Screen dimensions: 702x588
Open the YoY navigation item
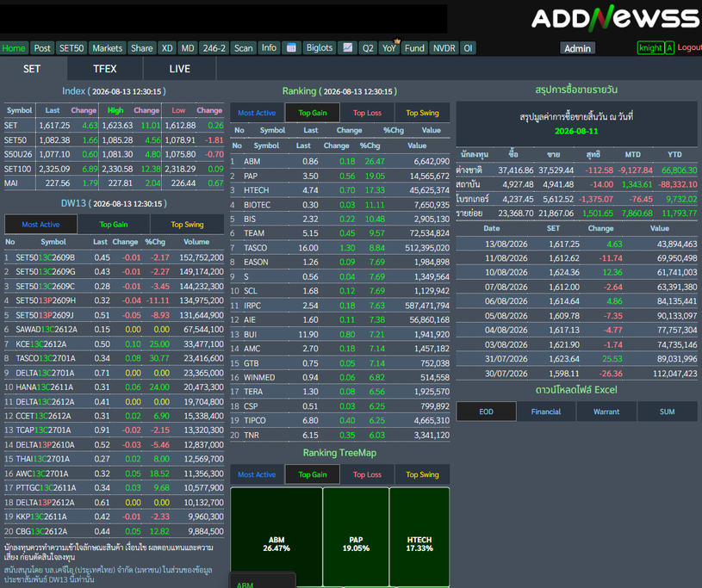[389, 48]
